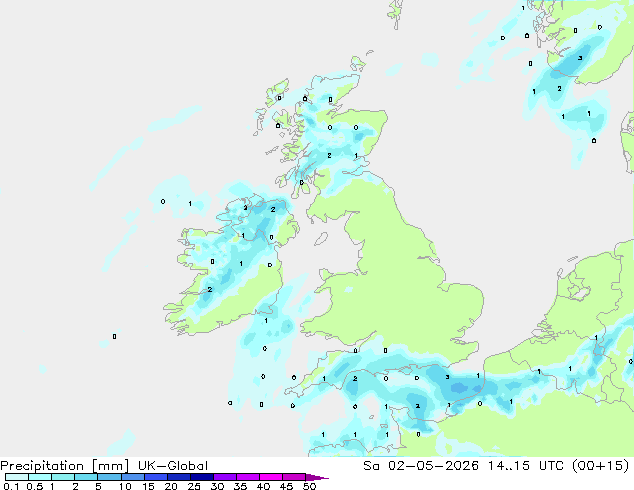Click the '2' value at Ireland's southwest coast
634x490 pixels.
coord(210,289)
